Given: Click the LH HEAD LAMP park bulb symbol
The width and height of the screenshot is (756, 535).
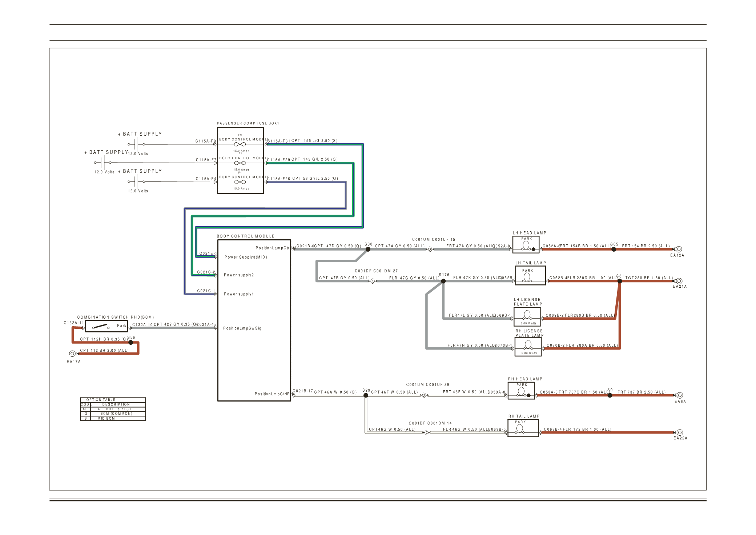Looking at the screenshot, I should point(526,245).
